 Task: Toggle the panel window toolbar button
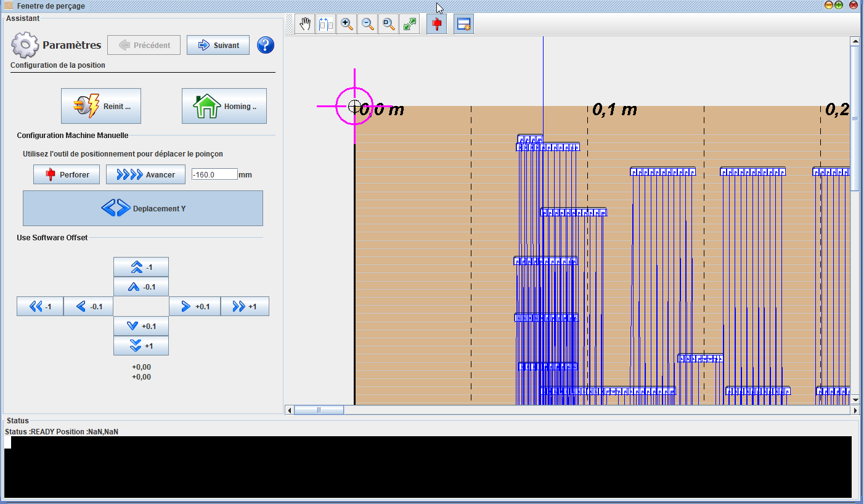click(463, 24)
